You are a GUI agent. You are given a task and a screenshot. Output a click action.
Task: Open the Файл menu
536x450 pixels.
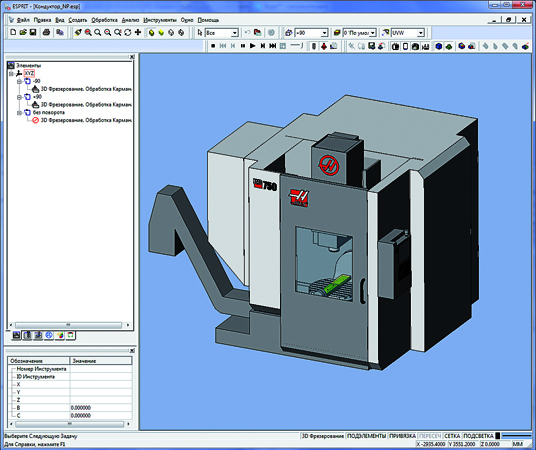click(23, 20)
